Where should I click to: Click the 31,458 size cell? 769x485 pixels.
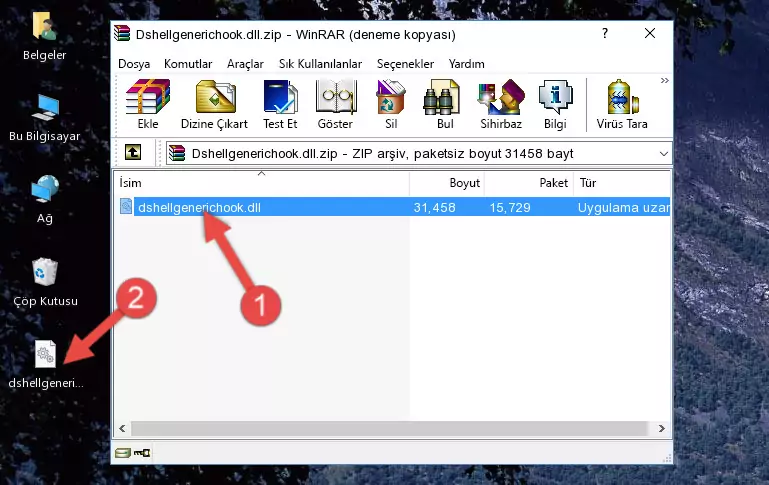point(435,207)
